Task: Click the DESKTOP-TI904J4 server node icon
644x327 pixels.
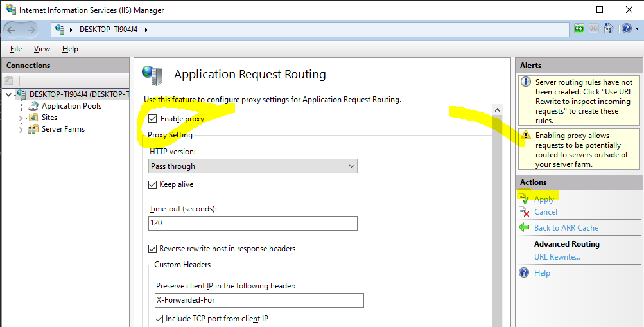Action: (21, 94)
